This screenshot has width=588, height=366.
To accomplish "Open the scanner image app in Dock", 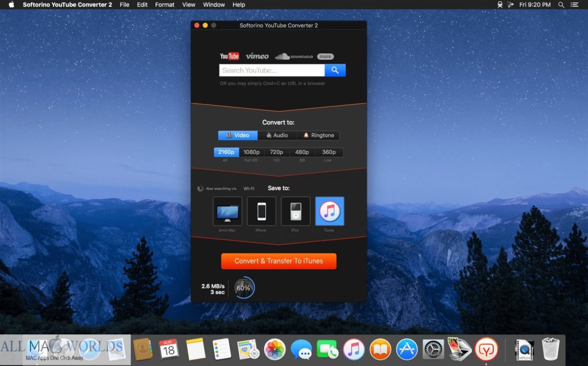I will coord(459,349).
